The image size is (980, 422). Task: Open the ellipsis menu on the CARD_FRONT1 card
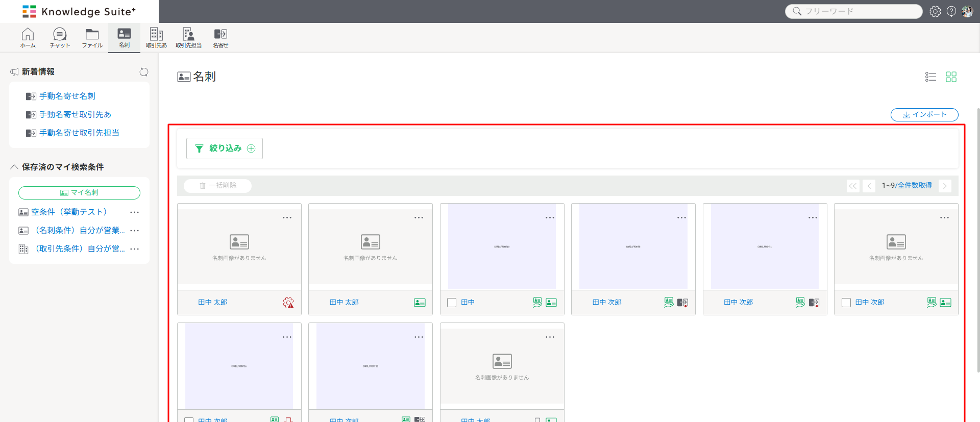point(813,218)
